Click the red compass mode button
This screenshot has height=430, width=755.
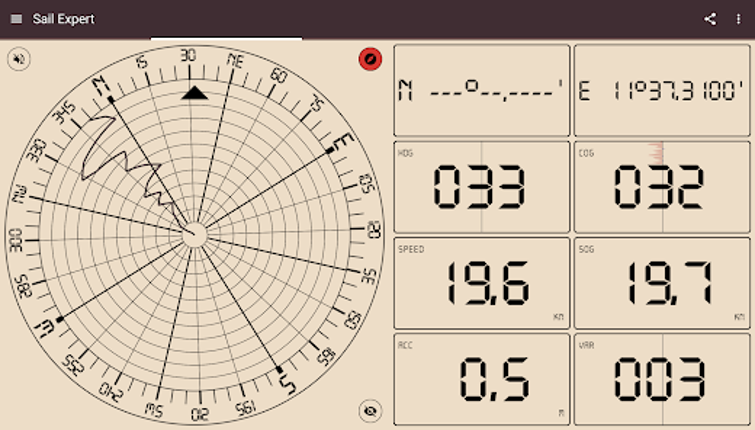click(x=370, y=59)
